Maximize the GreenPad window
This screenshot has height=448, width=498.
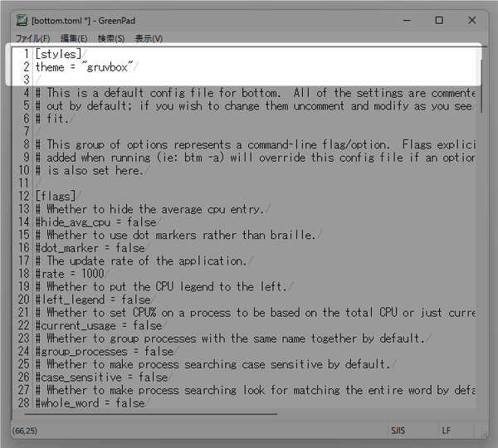point(439,21)
